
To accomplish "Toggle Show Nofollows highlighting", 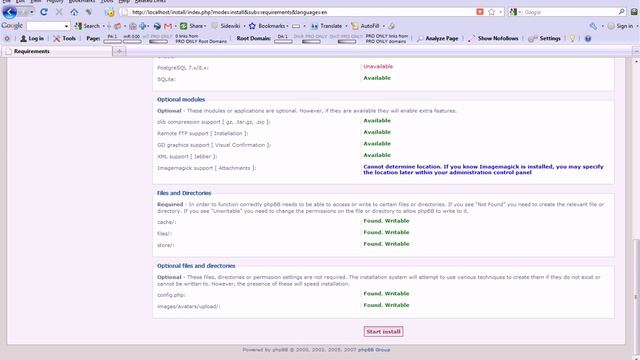I will pyautogui.click(x=494, y=38).
